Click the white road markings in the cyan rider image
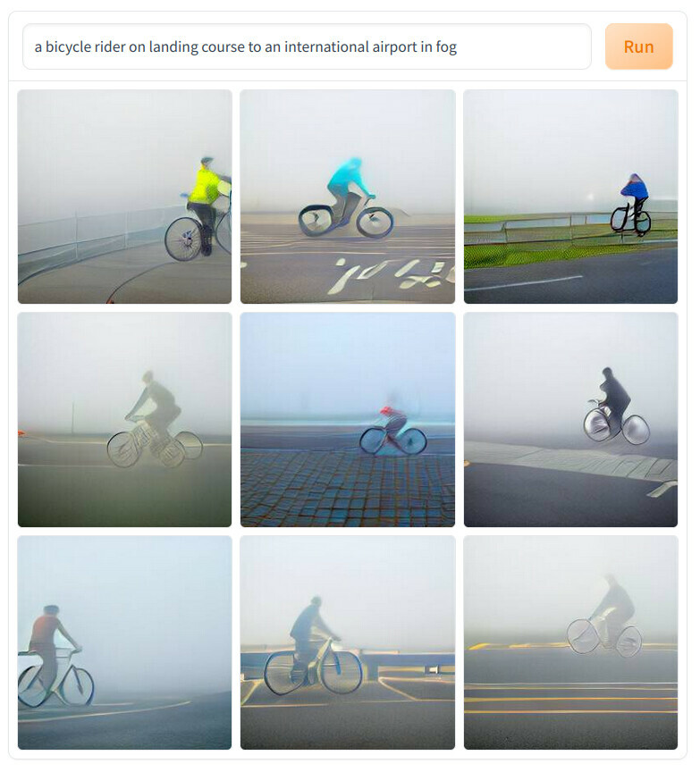This screenshot has width=700, height=772. pyautogui.click(x=392, y=274)
